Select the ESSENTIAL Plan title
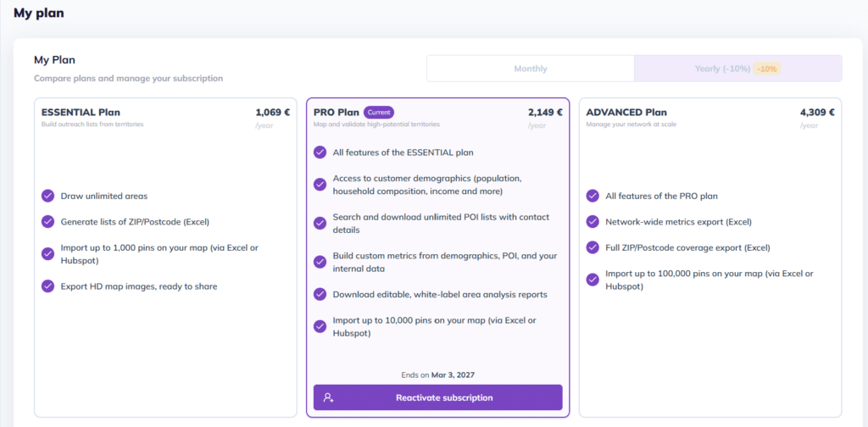This screenshot has height=427, width=868. [x=81, y=112]
